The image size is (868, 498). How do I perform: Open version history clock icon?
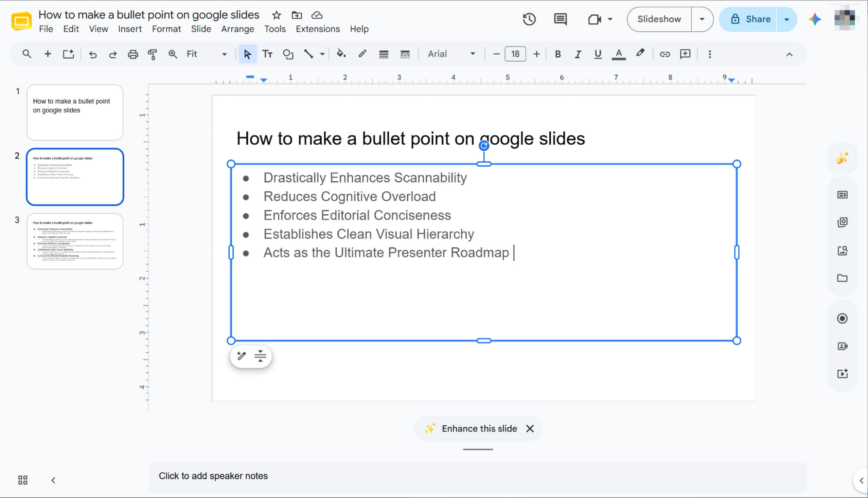click(529, 19)
